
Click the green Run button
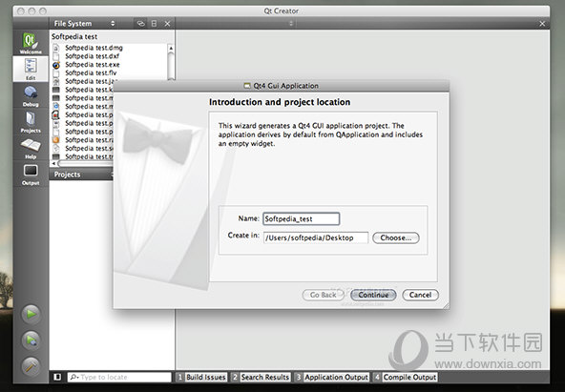point(31,314)
